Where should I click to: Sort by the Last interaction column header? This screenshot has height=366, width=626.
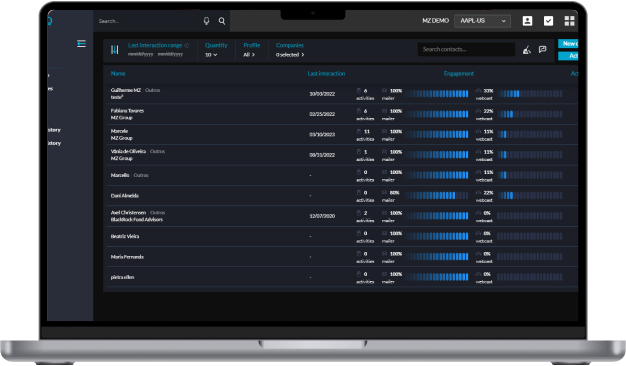click(326, 73)
